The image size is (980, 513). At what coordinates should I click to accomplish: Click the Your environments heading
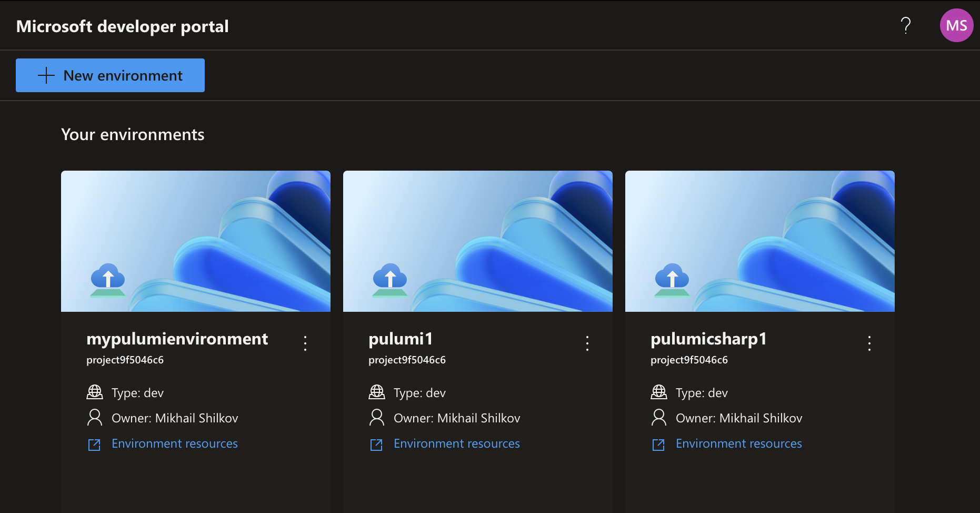click(x=133, y=135)
